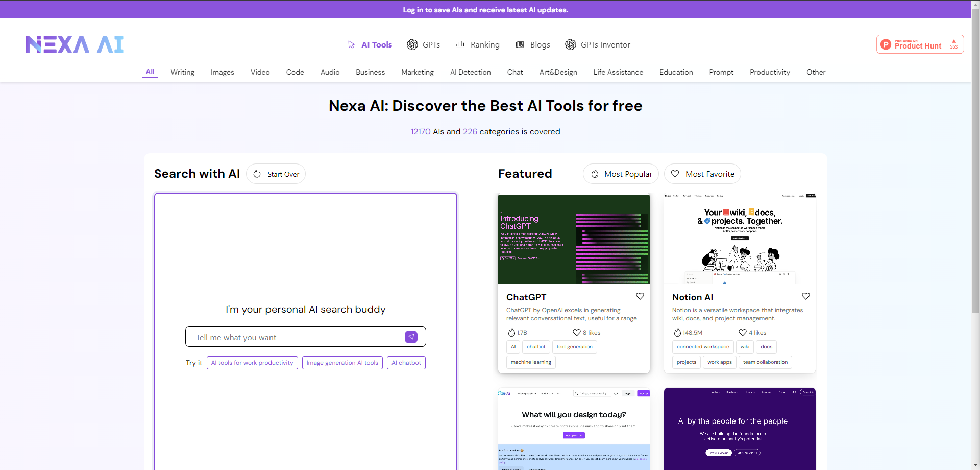Click the ChatGPT card title
Image resolution: width=980 pixels, height=470 pixels.
526,297
